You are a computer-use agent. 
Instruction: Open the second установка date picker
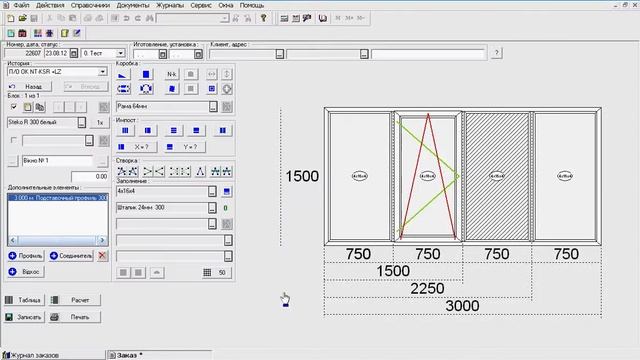(x=198, y=54)
